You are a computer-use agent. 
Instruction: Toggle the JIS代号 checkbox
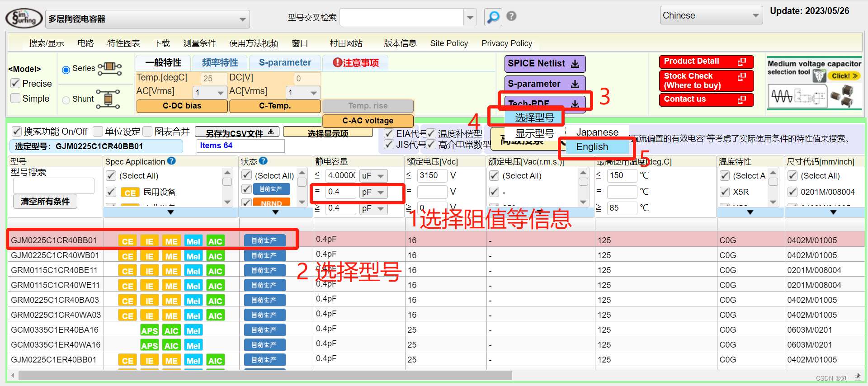(x=389, y=144)
